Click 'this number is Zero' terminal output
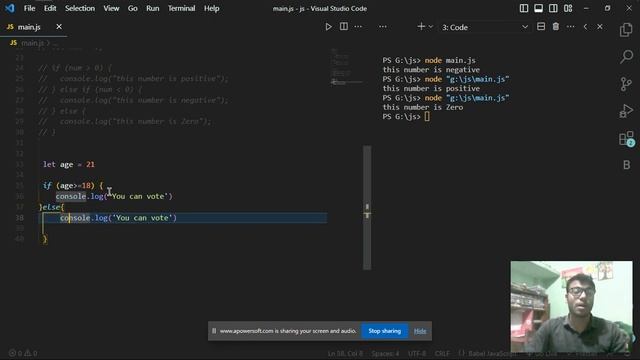640x360 pixels. click(x=423, y=107)
